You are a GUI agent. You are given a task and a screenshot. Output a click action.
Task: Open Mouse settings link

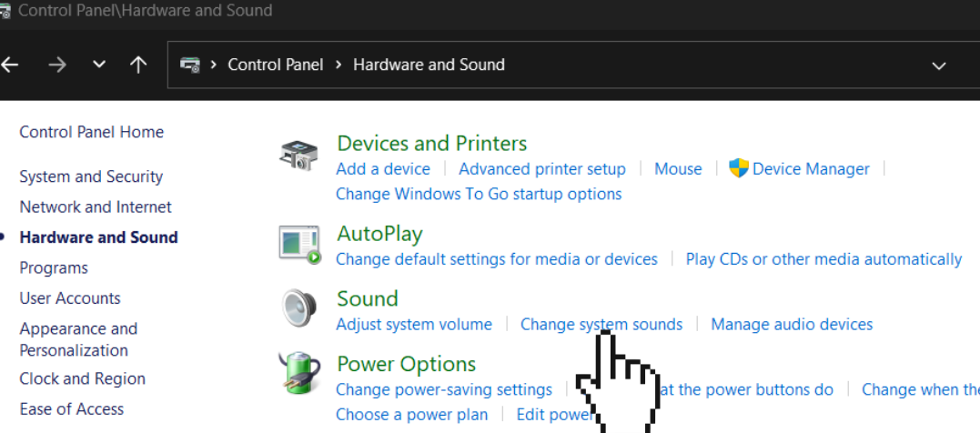click(678, 169)
